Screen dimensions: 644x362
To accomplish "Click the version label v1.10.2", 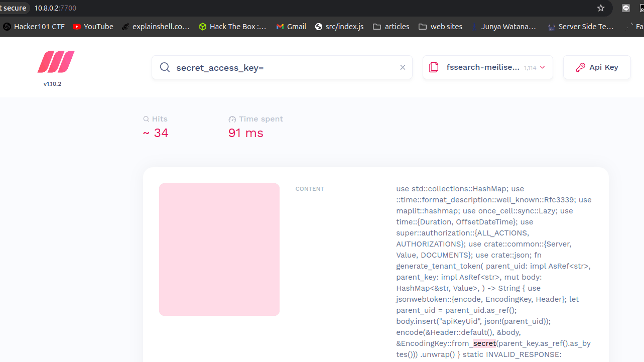I will [52, 84].
